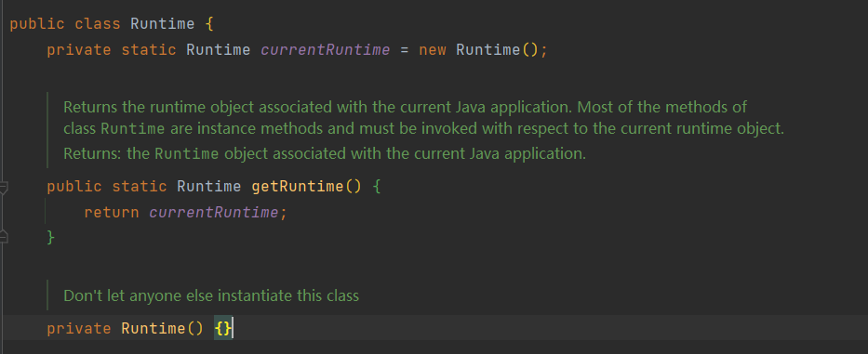Click 'Runtime' constructor name after last 'private'
The height and width of the screenshot is (354, 868).
[154, 329]
